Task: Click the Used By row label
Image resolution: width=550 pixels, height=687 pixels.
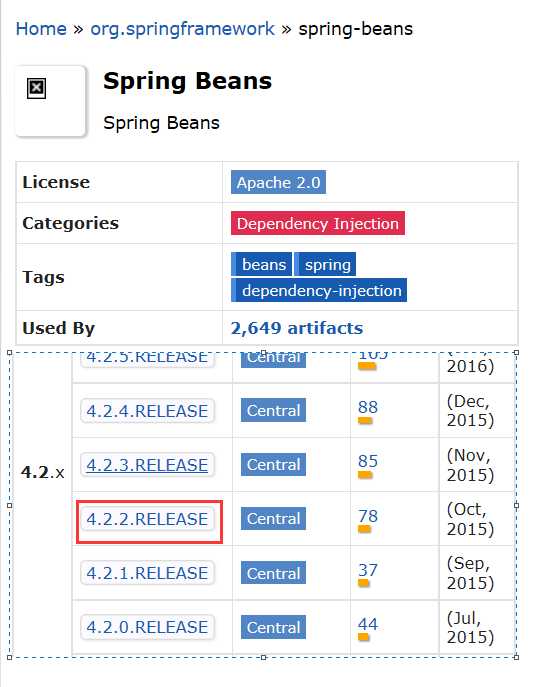Action: (x=58, y=328)
